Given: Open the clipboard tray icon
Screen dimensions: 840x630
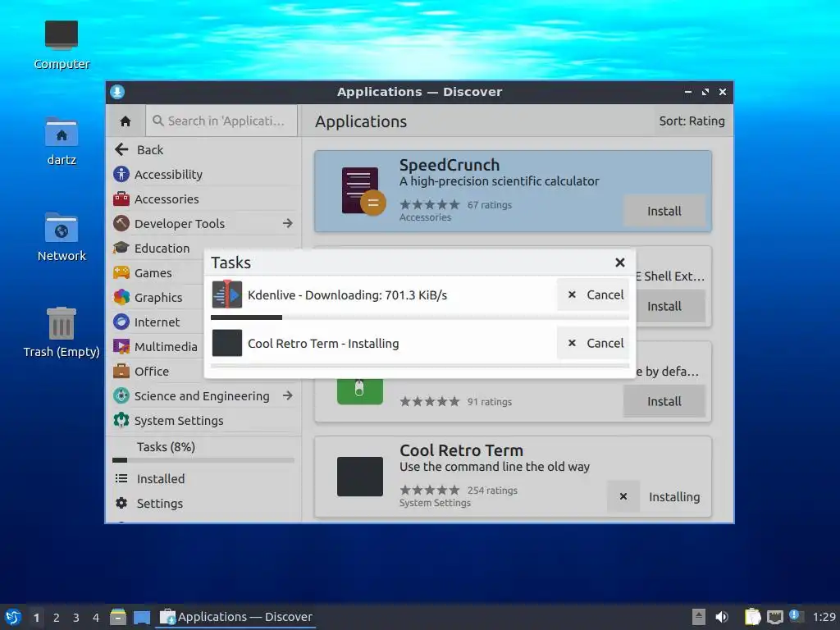Looking at the screenshot, I should (752, 617).
